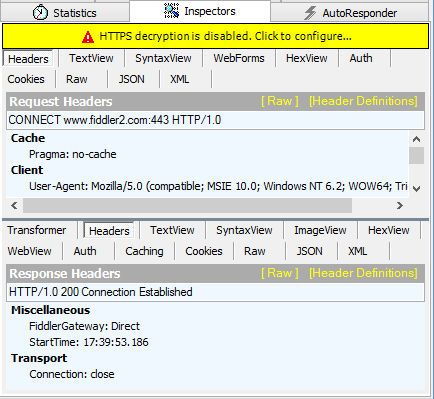Select the HTTP/1.0 200 Connection Established line
The width and height of the screenshot is (434, 399).
[x=215, y=292]
